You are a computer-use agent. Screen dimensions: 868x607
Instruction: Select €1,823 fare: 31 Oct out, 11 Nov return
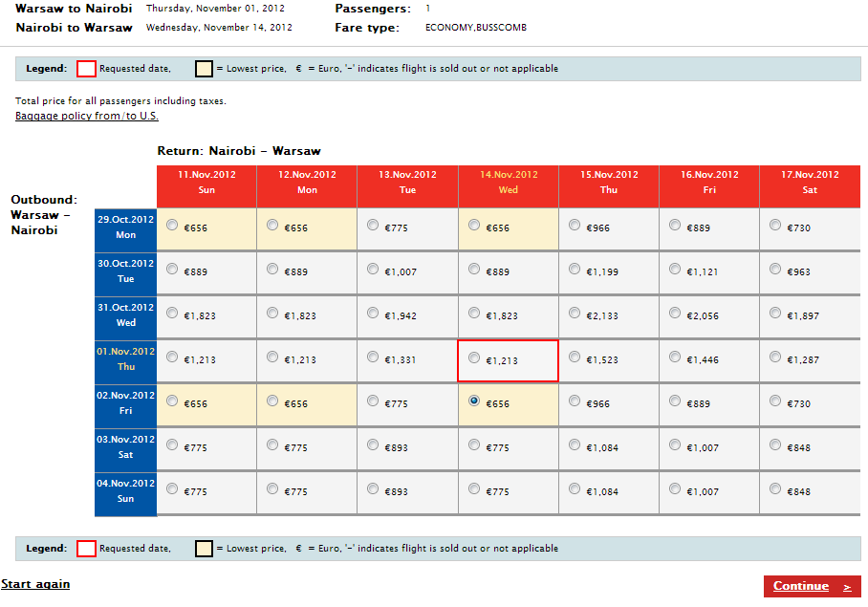point(172,313)
